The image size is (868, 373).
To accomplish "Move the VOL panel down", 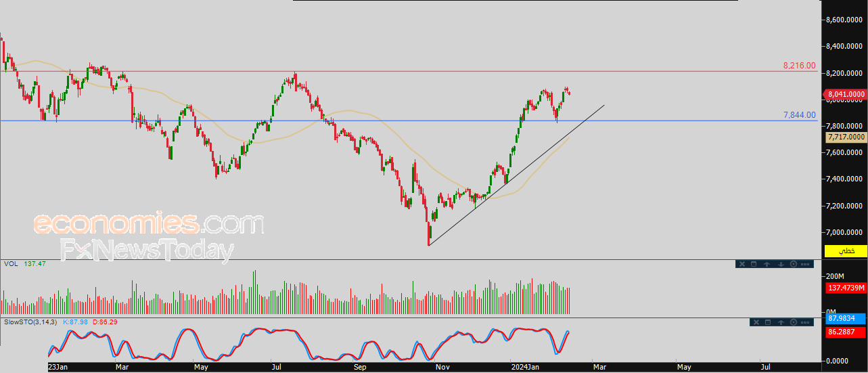I will (x=781, y=264).
